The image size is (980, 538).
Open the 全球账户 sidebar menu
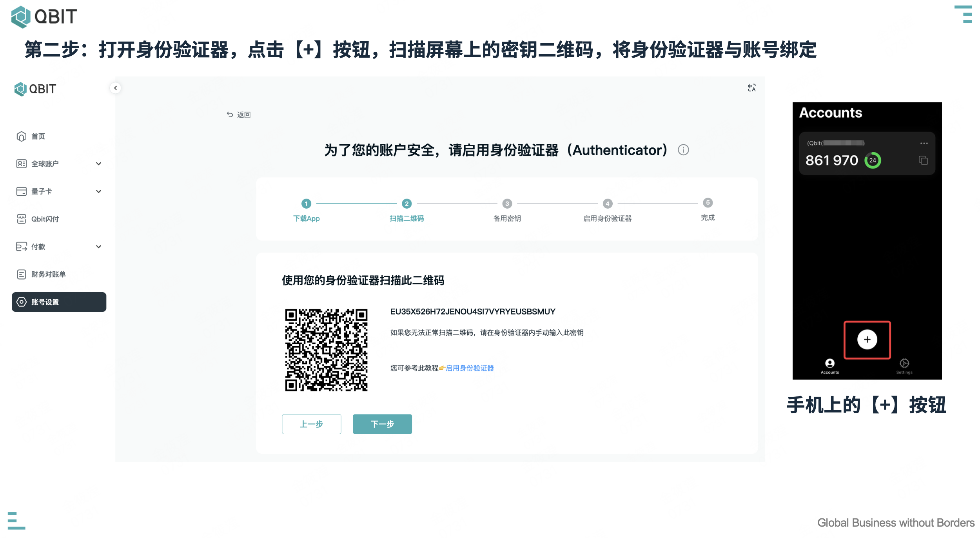59,164
